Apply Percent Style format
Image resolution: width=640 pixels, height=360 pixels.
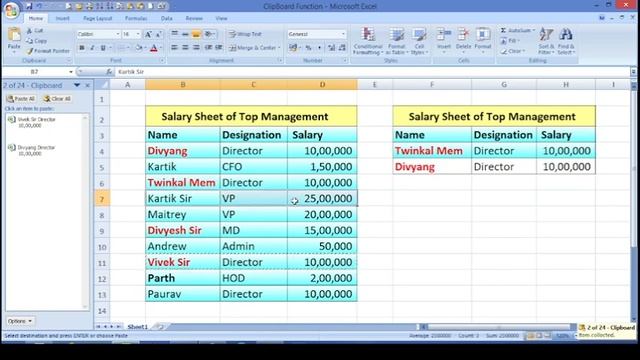309,48
